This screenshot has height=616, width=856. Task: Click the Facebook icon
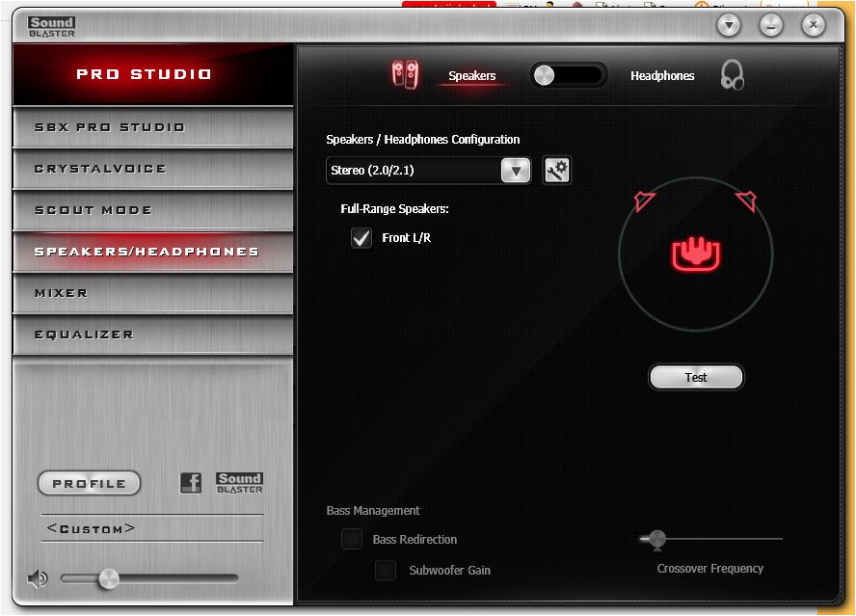[x=191, y=483]
